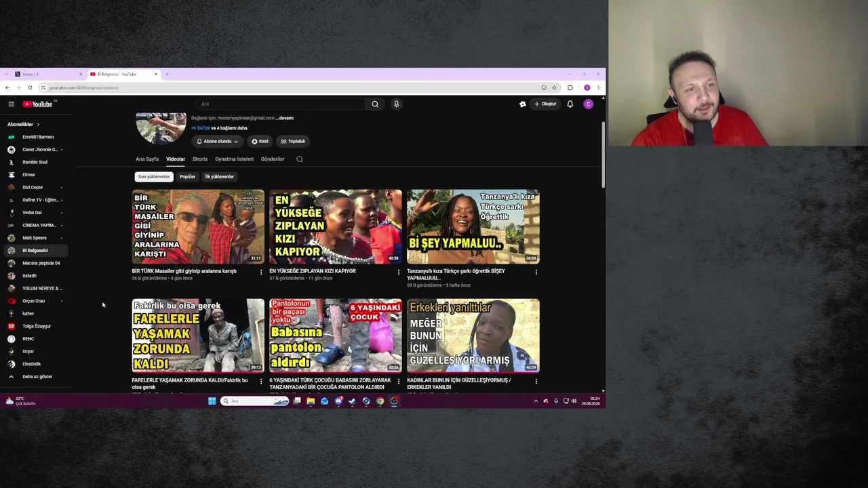Expand the Abone olundu subscription dropdown
Image resolution: width=868 pixels, height=488 pixels.
click(217, 141)
